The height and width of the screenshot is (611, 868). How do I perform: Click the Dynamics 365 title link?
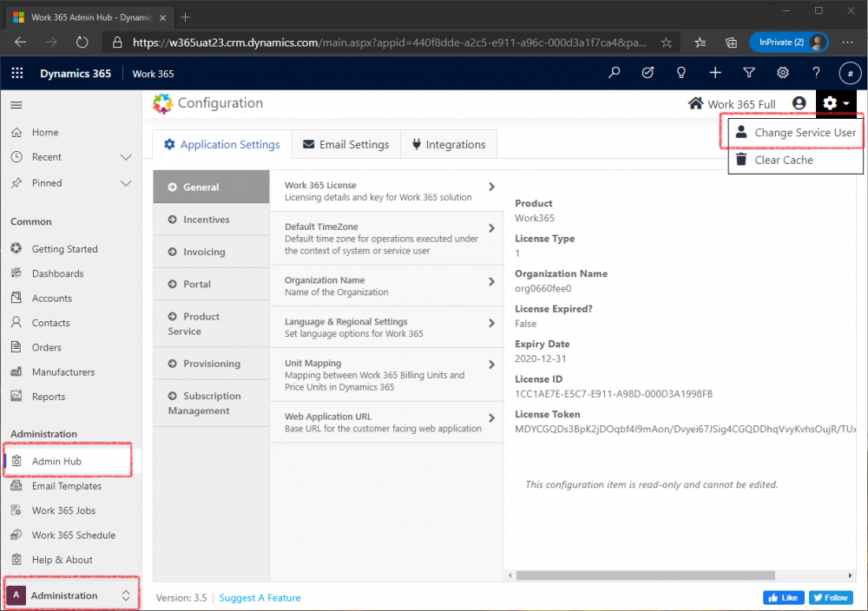coord(76,74)
